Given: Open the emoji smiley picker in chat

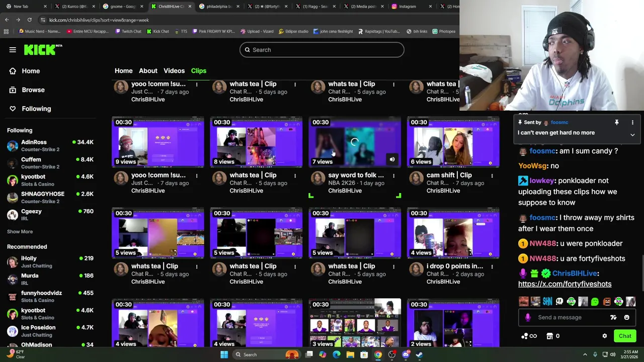Looking at the screenshot, I should pos(626,317).
